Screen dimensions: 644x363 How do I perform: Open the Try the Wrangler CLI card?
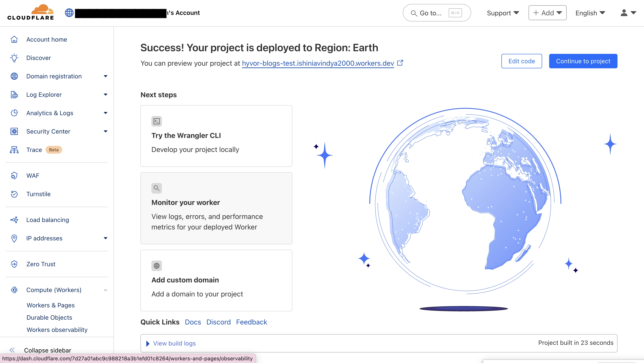[x=216, y=136]
